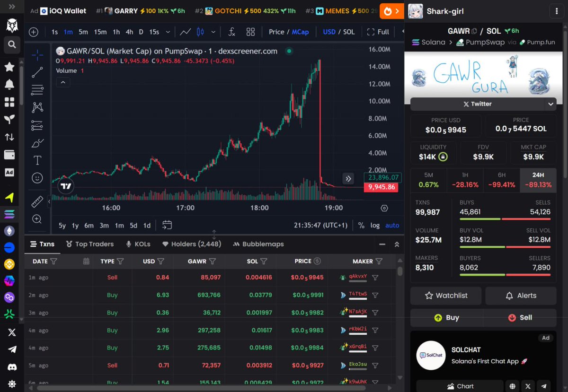Expand the left sidebar double chevron
This screenshot has width=568, height=392.
coord(12,7)
